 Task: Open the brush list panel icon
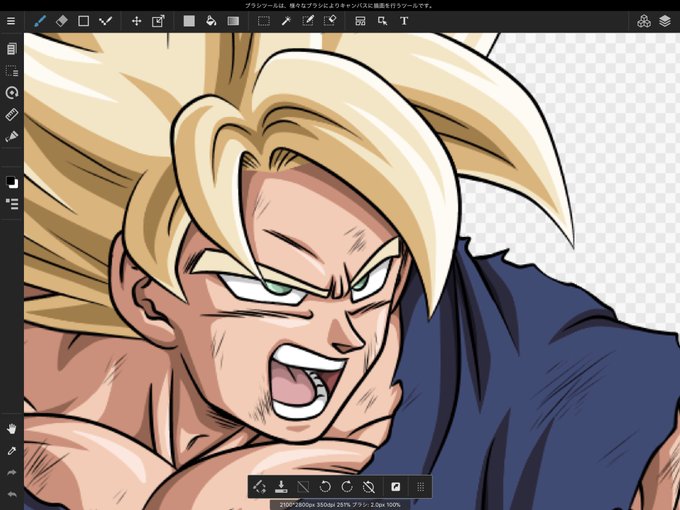click(12, 204)
